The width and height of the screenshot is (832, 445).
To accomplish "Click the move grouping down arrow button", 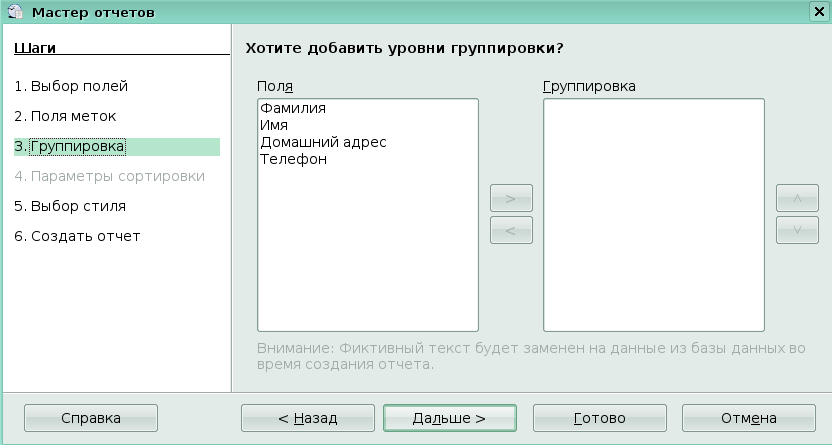I will (x=797, y=231).
